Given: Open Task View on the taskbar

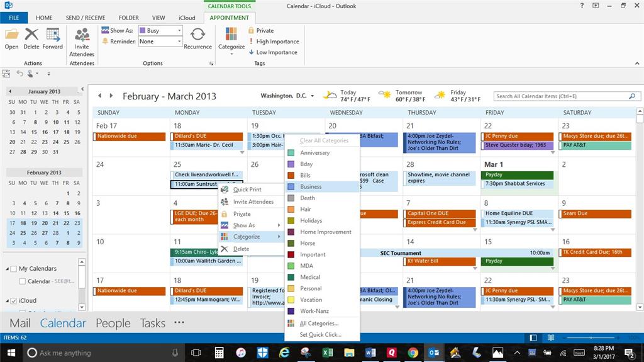Looking at the screenshot, I should [x=196, y=353].
